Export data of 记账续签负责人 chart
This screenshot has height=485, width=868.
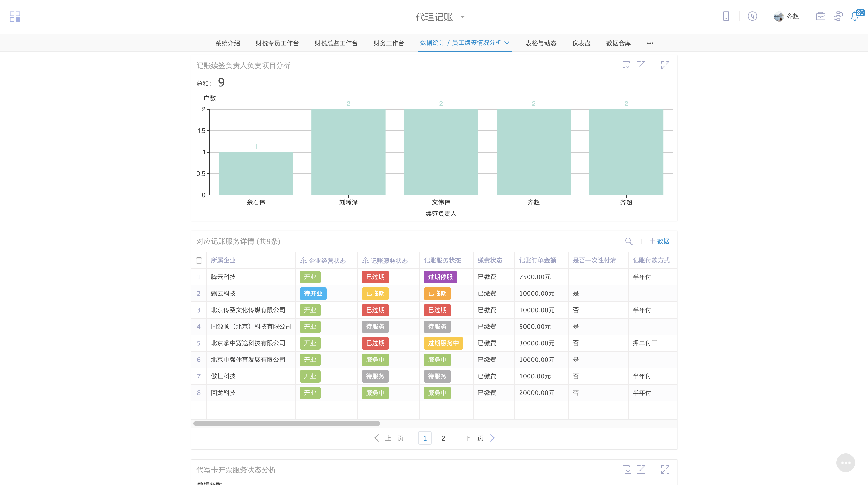click(627, 65)
